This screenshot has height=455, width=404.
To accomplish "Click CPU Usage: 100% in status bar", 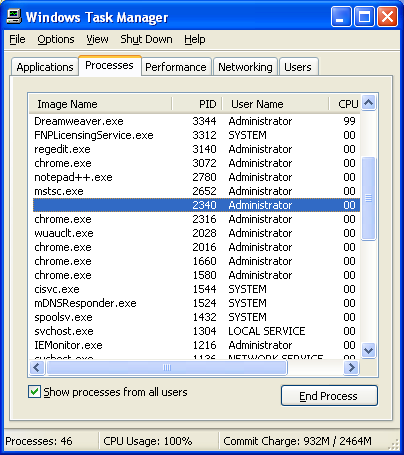I will [x=148, y=441].
